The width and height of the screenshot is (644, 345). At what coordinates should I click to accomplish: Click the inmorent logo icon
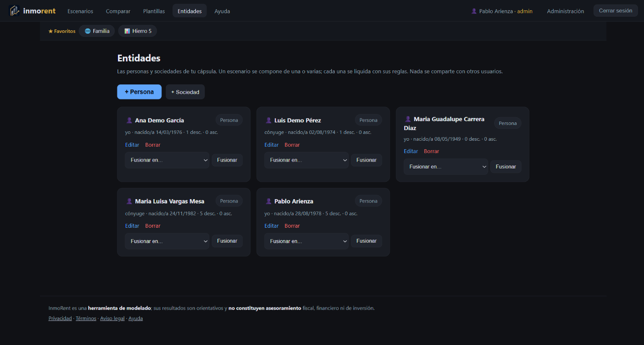click(14, 11)
